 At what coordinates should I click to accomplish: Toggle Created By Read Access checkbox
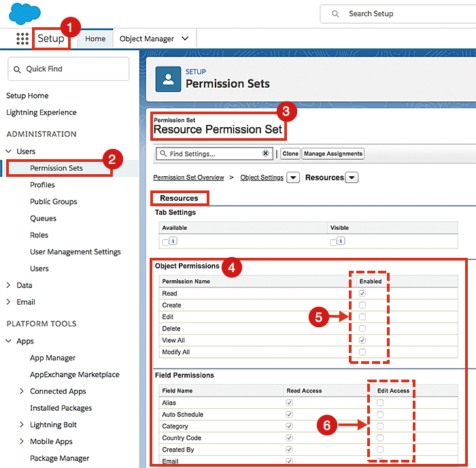tap(289, 450)
